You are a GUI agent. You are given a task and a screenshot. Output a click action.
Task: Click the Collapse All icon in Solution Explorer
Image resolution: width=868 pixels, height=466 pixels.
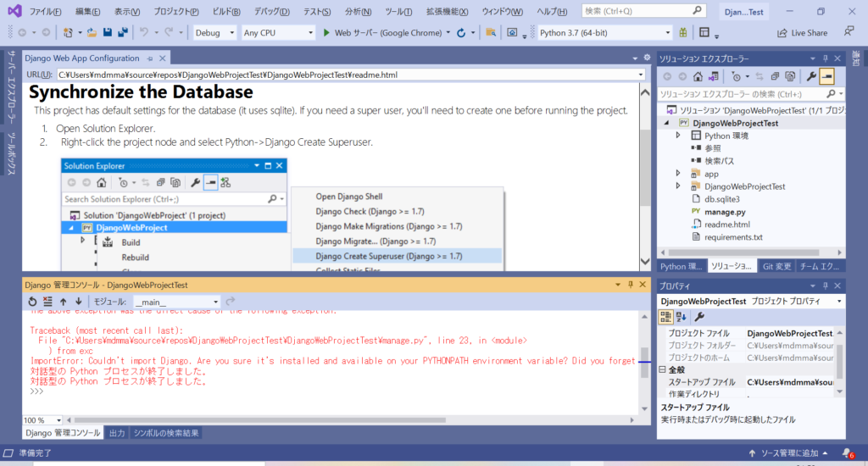coord(775,76)
